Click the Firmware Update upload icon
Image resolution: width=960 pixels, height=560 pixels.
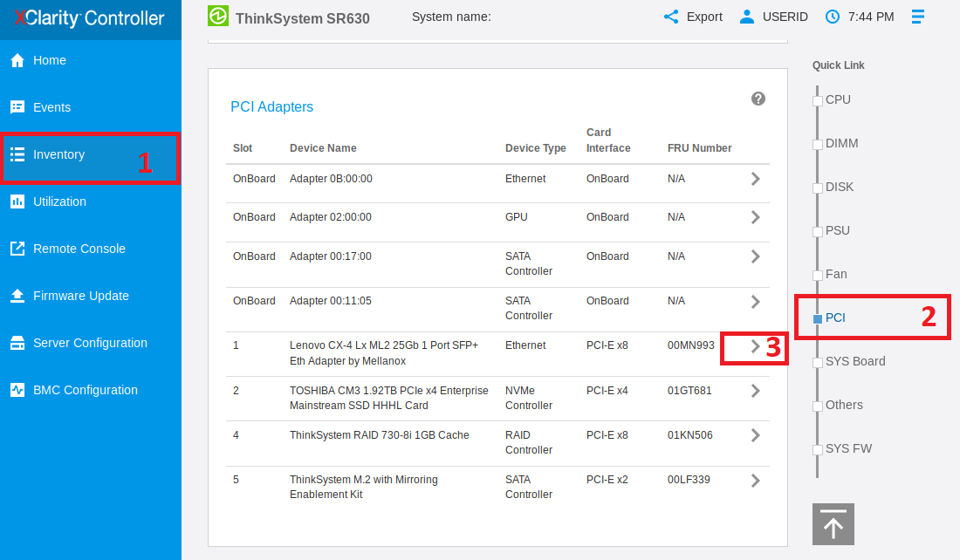17,296
